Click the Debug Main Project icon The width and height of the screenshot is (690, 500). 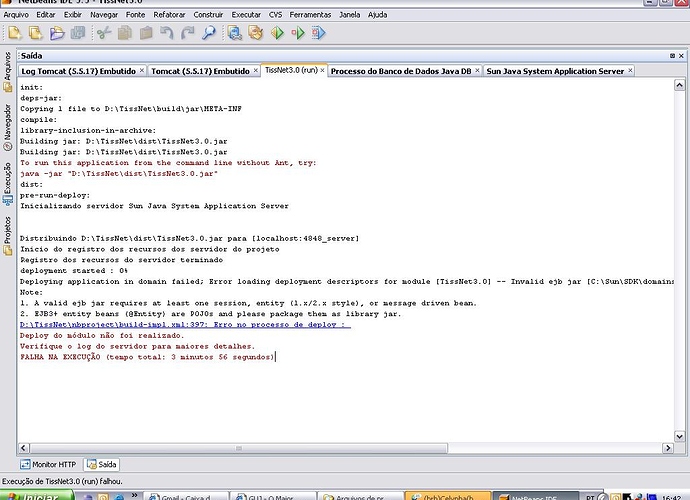click(x=297, y=33)
